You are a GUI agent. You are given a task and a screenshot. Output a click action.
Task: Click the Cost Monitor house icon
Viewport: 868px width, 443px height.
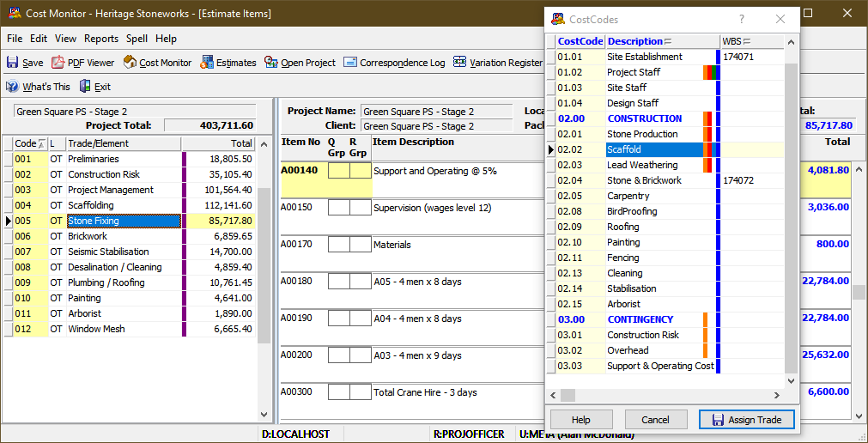click(131, 62)
